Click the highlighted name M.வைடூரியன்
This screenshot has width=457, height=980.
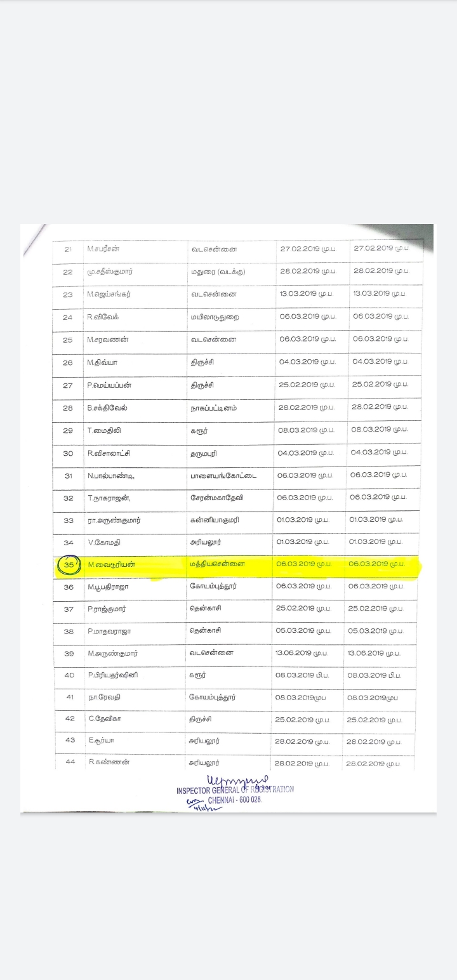click(111, 564)
